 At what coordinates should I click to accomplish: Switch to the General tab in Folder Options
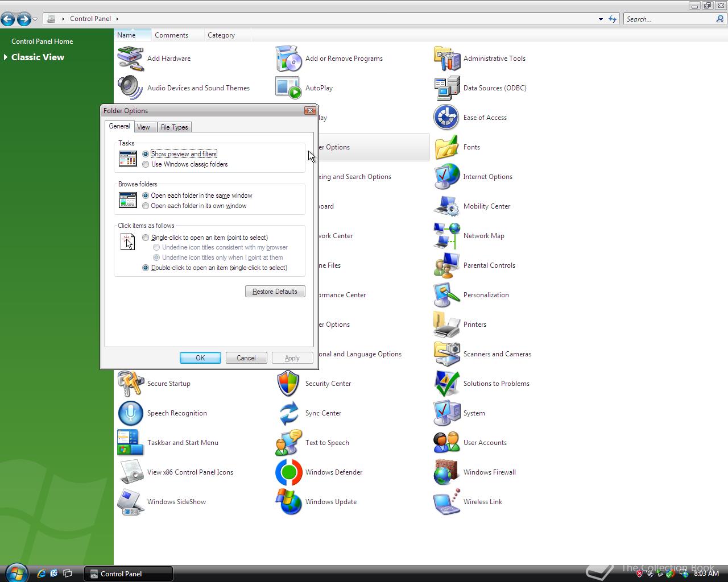pyautogui.click(x=119, y=126)
